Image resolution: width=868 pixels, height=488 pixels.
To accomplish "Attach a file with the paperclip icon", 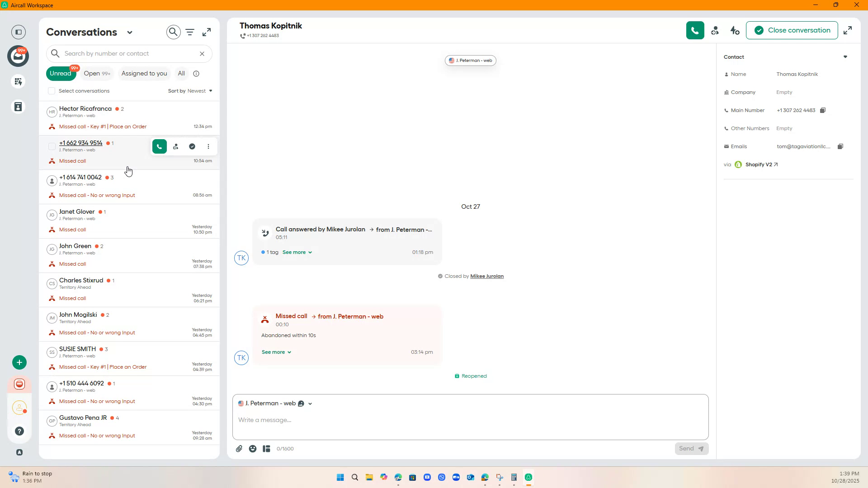I will click(239, 449).
